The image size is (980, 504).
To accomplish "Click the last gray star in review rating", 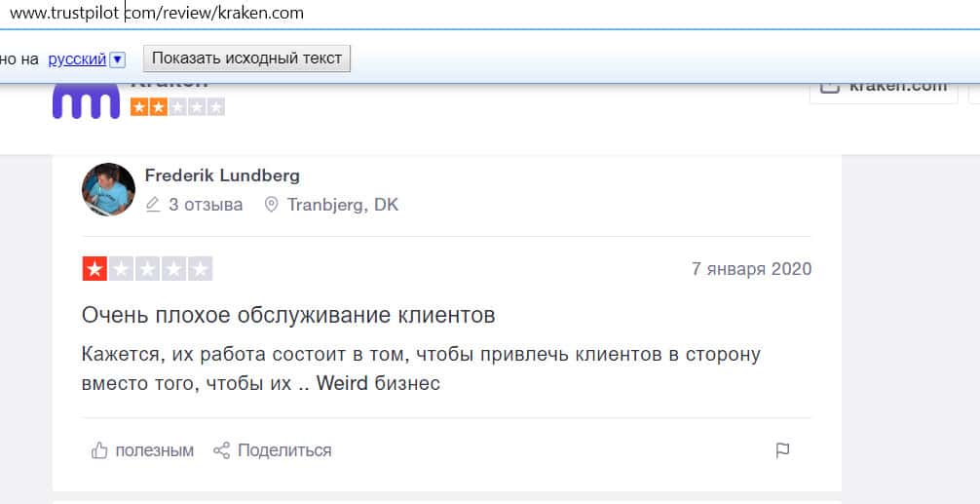I will coord(200,269).
